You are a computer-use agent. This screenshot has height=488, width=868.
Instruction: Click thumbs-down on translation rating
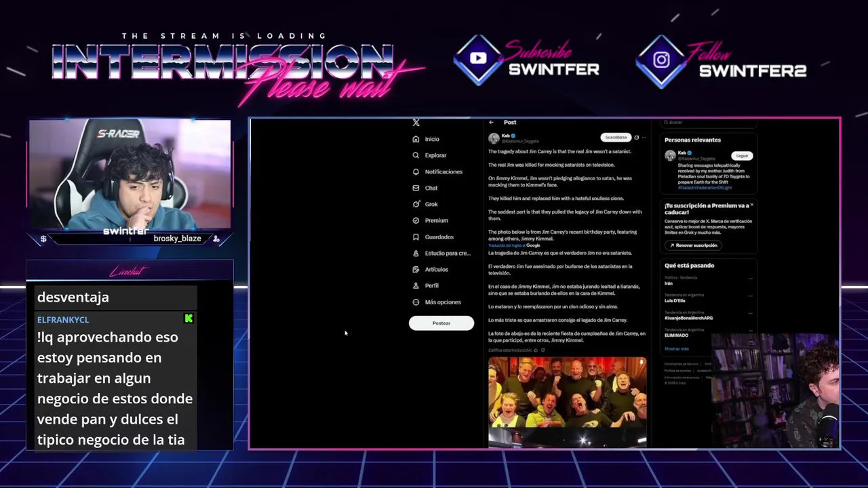(542, 350)
